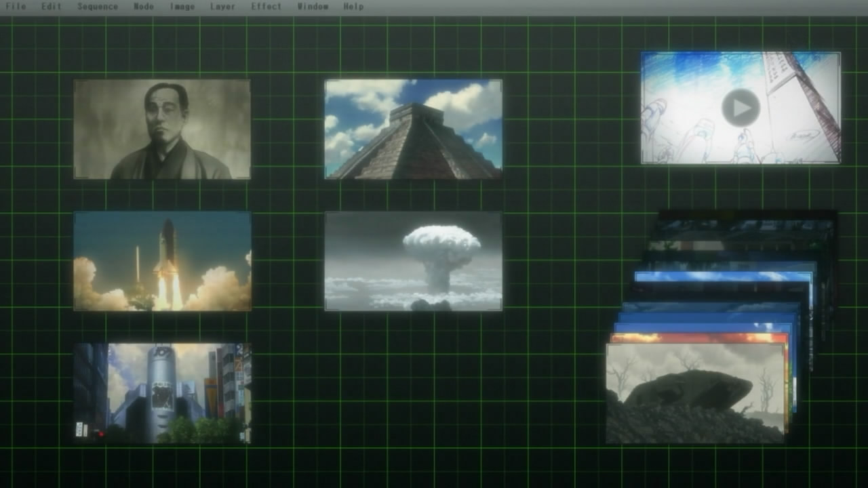The width and height of the screenshot is (868, 488).
Task: Select the mushroom cloud thumbnail
Action: click(414, 261)
